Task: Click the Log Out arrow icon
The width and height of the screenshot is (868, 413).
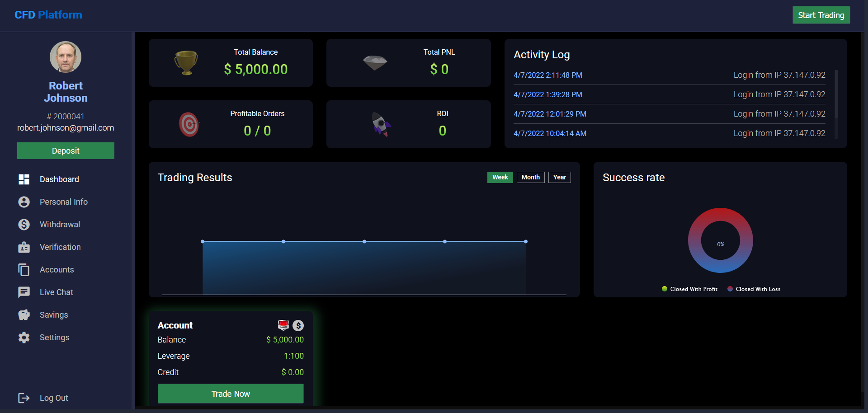Action: 24,398
